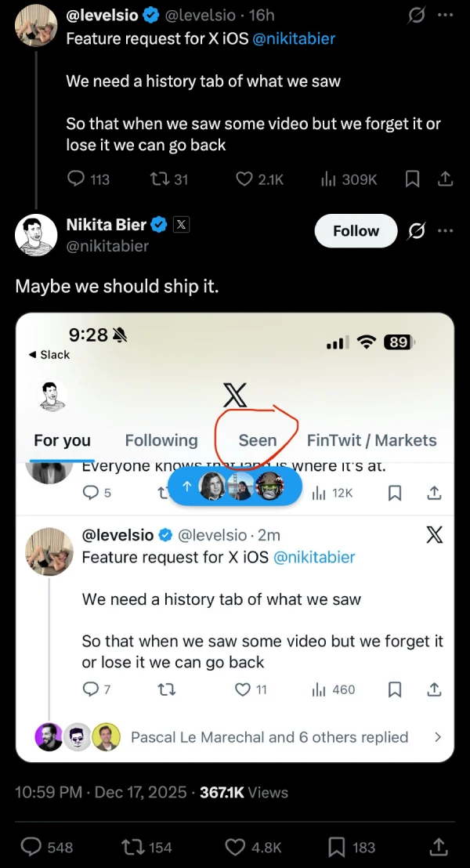Share Nikita Bier's post
The image size is (470, 868).
click(x=439, y=847)
